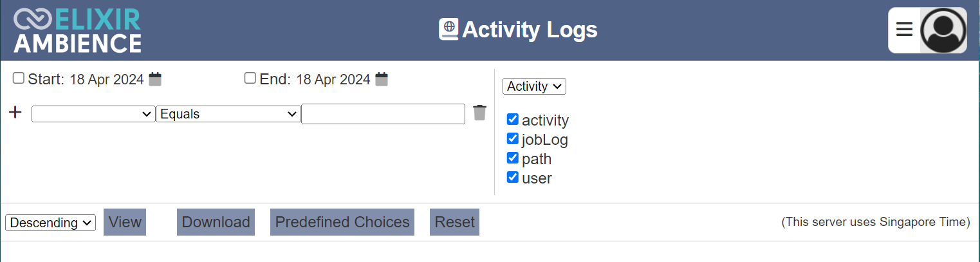Screen dimensions: 980x262
Task: Open the user profile avatar
Action: 943,30
